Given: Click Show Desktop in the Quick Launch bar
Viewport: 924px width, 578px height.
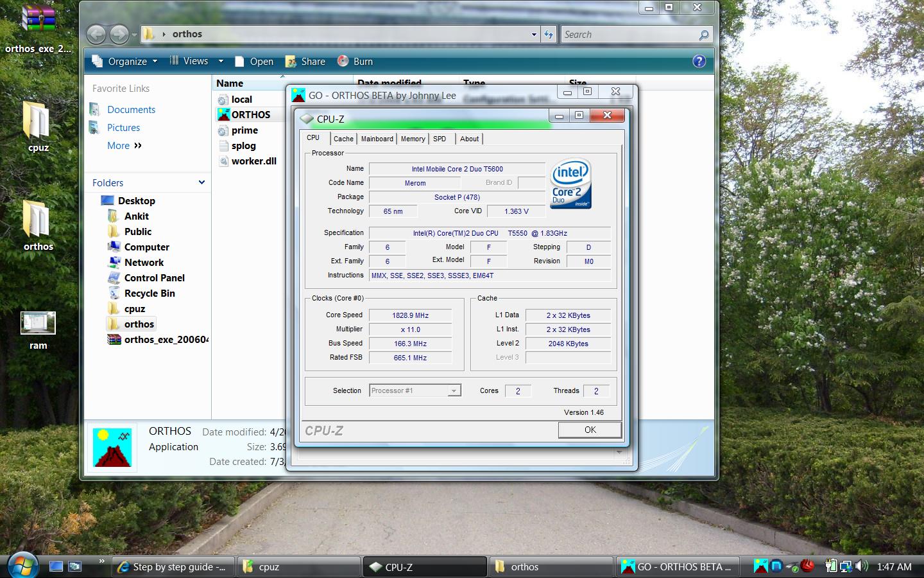Looking at the screenshot, I should click(x=56, y=566).
